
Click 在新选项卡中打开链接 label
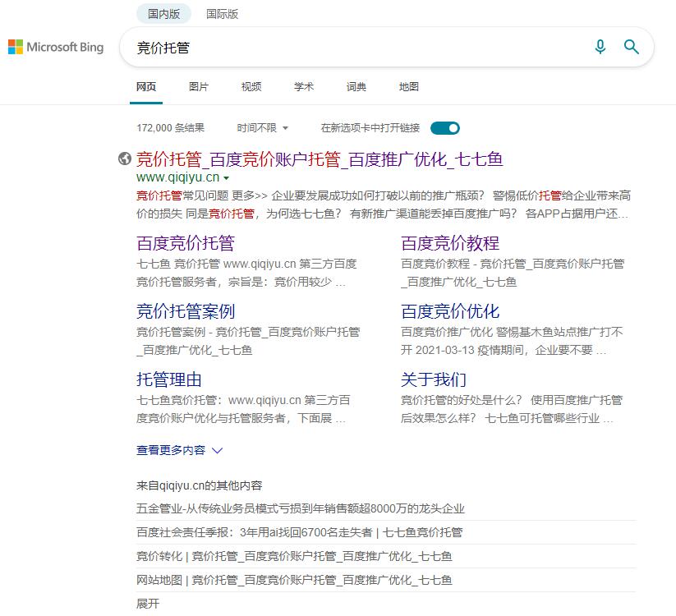[370, 128]
